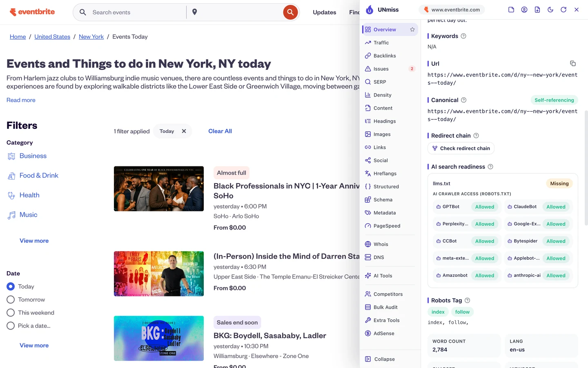This screenshot has height=368, width=588.
Task: Expand categories with View more under Music
Action: point(34,241)
